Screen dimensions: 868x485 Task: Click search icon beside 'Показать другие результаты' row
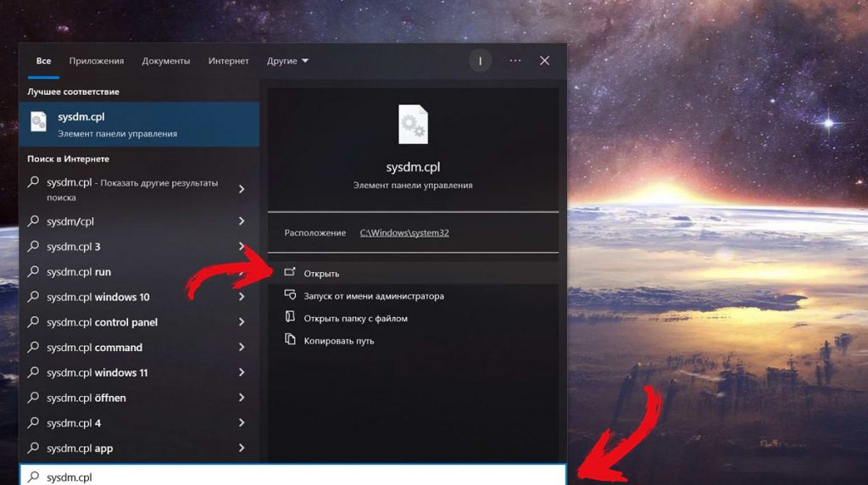pyautogui.click(x=33, y=181)
